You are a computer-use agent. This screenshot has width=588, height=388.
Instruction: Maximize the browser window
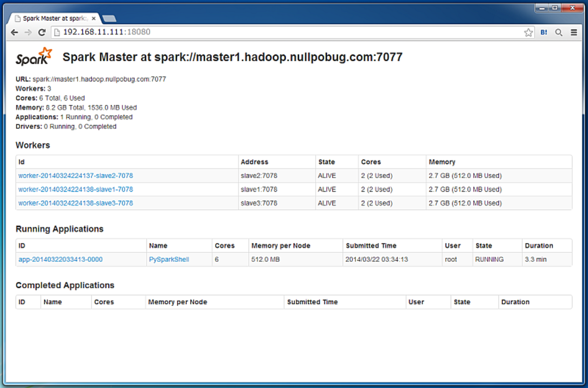555,8
